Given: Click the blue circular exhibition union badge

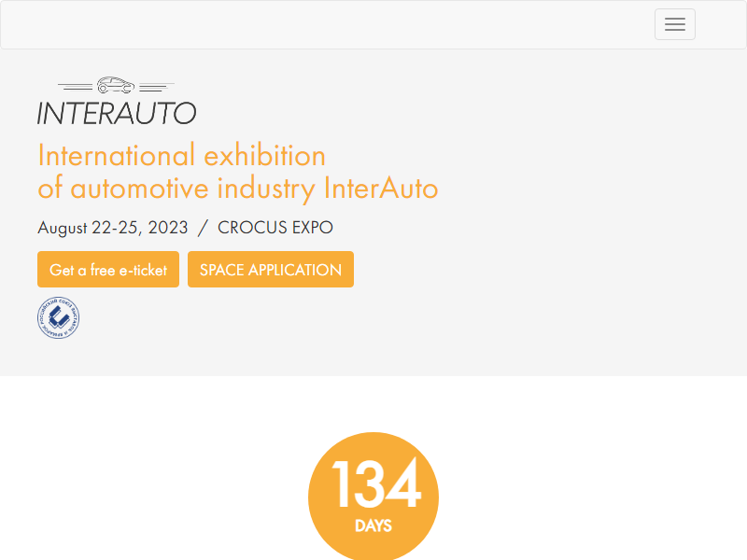Looking at the screenshot, I should (x=59, y=317).
